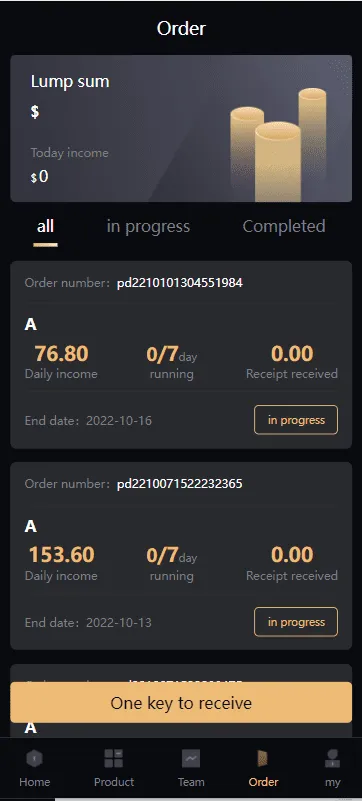
Task: Tap the 76.80 Daily income value
Action: pos(61,354)
